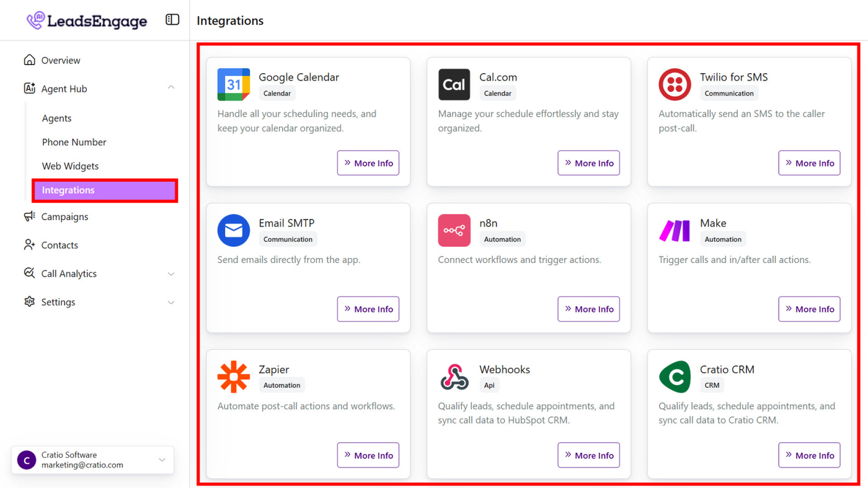This screenshot has width=868, height=488.
Task: Open the Campaigns menu item
Action: [x=64, y=217]
